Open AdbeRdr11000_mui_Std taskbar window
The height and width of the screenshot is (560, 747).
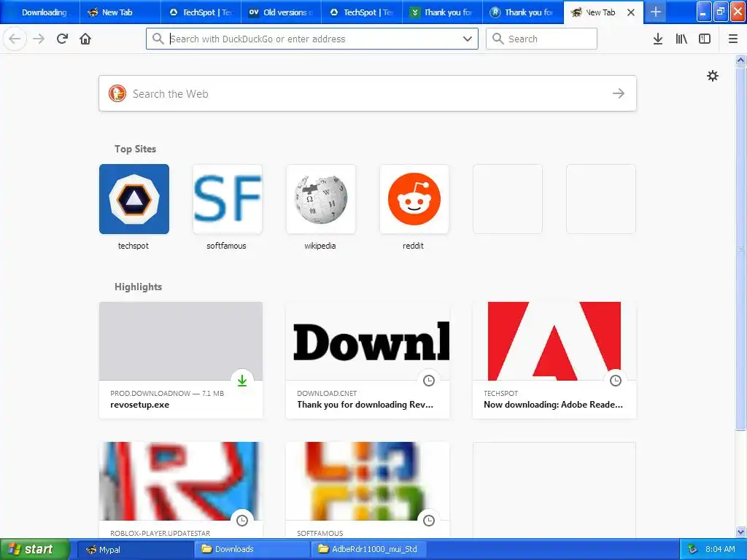[368, 549]
